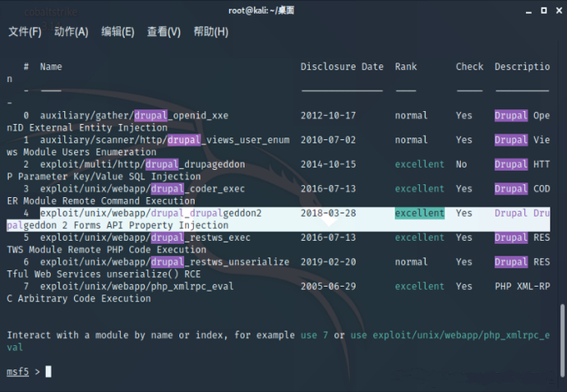
Task: Open the 动作(A) menu
Action: coord(71,32)
